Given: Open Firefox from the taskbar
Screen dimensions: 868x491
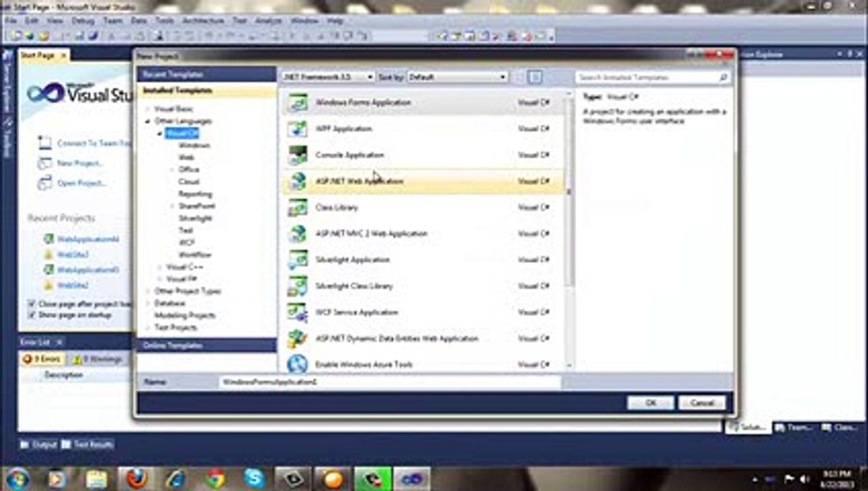Looking at the screenshot, I should 136,479.
